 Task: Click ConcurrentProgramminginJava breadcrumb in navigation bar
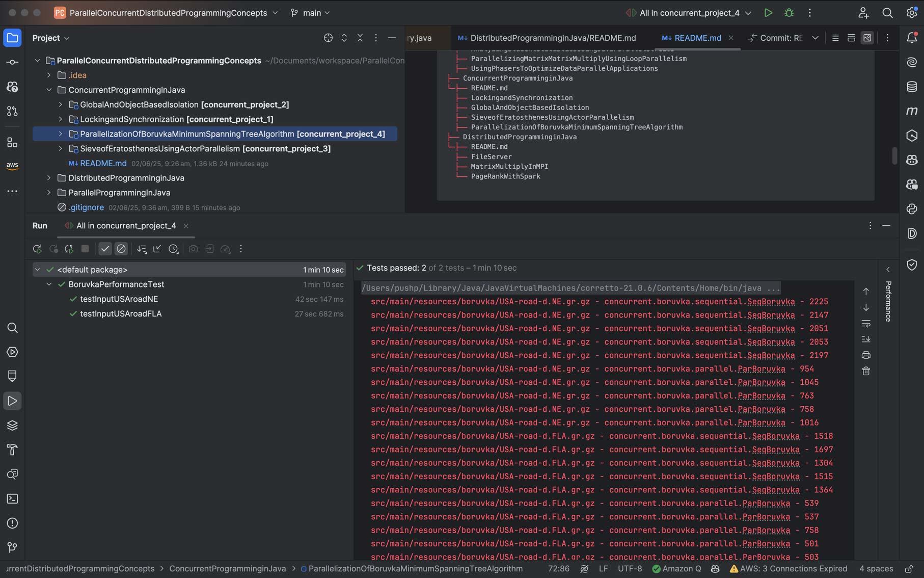click(x=227, y=569)
